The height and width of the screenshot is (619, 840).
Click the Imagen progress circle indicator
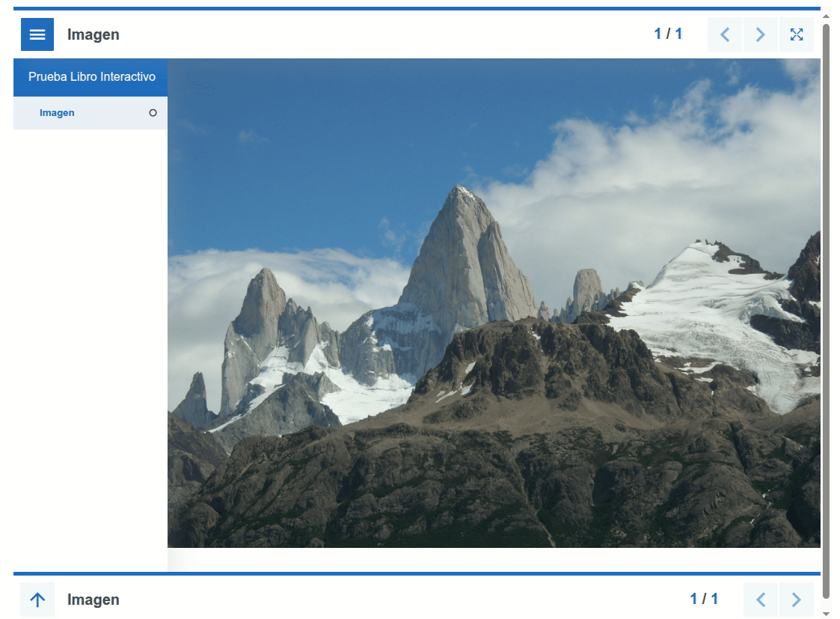tap(153, 113)
